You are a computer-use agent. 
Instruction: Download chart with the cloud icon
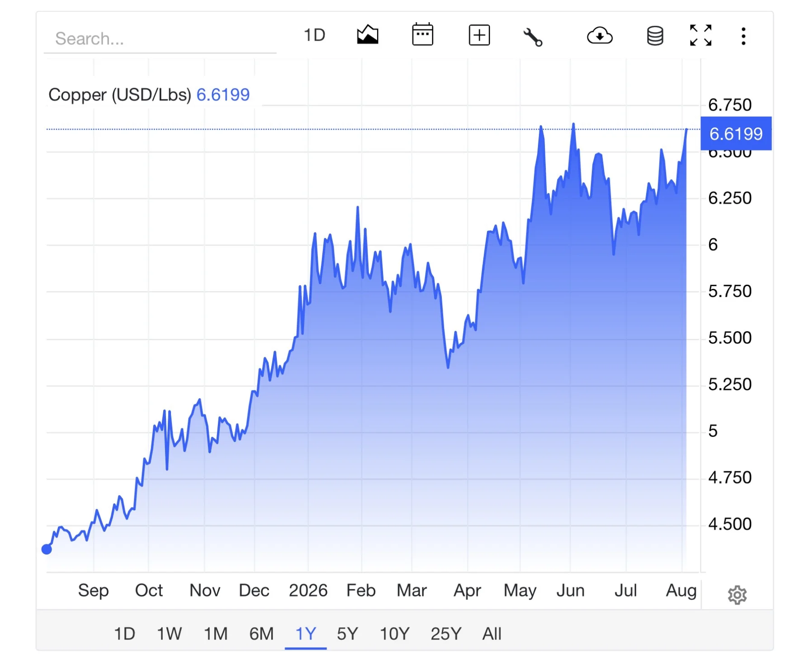click(x=600, y=36)
